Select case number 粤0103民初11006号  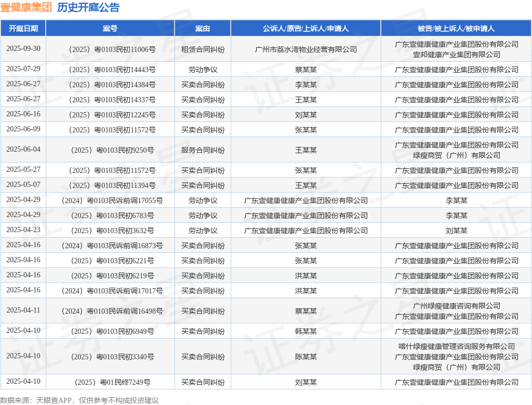(112, 49)
